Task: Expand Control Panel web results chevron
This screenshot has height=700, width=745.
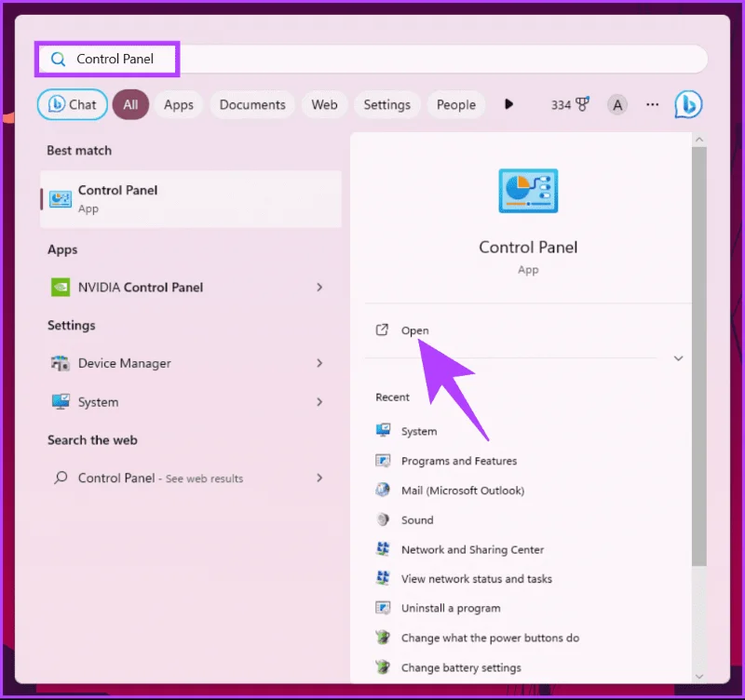Action: pos(319,478)
